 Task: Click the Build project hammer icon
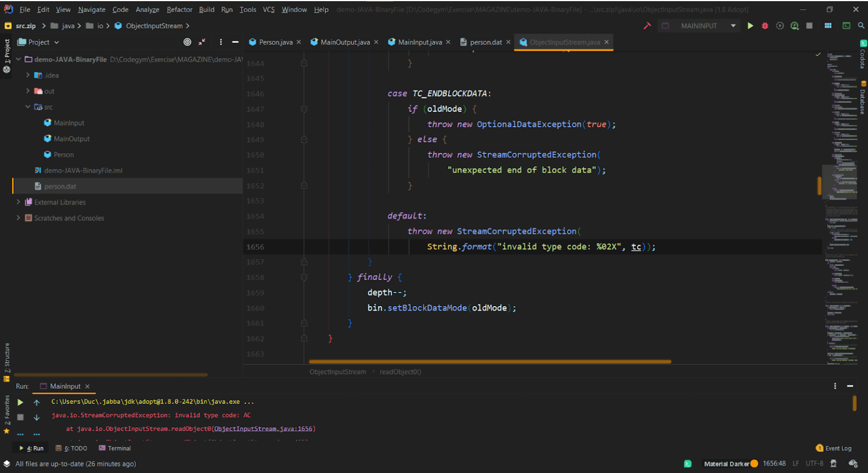[647, 25]
